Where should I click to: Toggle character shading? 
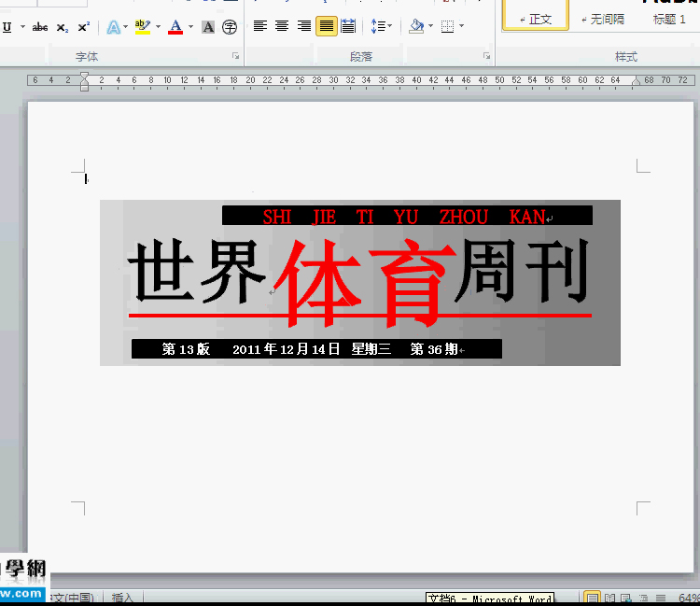click(208, 27)
